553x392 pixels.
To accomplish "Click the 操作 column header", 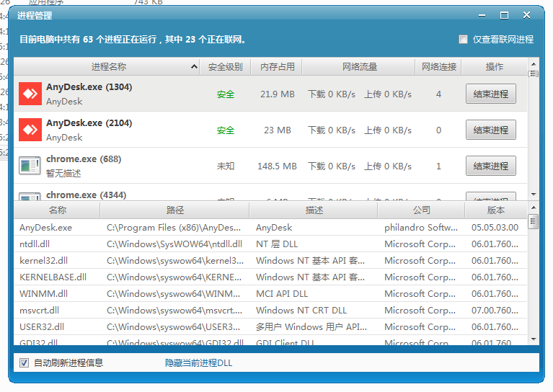I will coord(495,66).
